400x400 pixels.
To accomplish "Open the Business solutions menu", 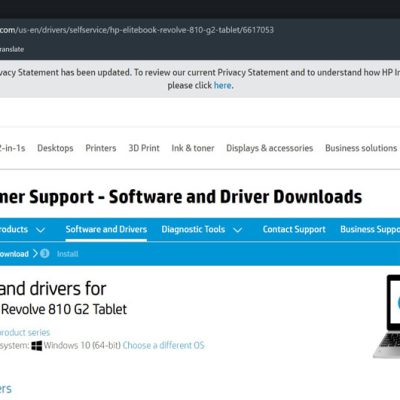I will pos(361,148).
